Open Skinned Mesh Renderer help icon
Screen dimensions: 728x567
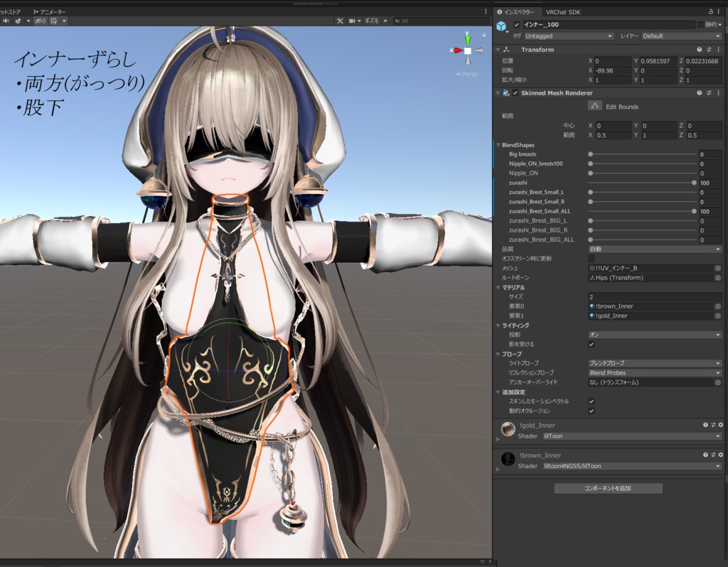[x=700, y=93]
